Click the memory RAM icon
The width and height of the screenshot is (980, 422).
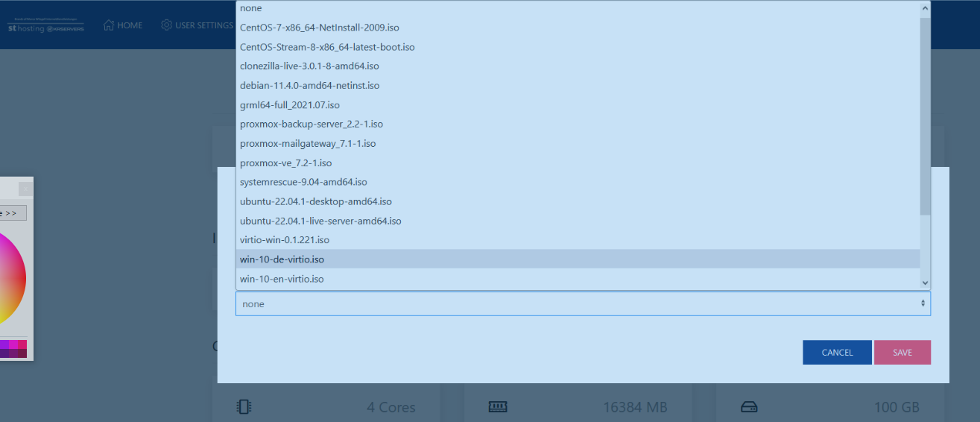(x=497, y=406)
